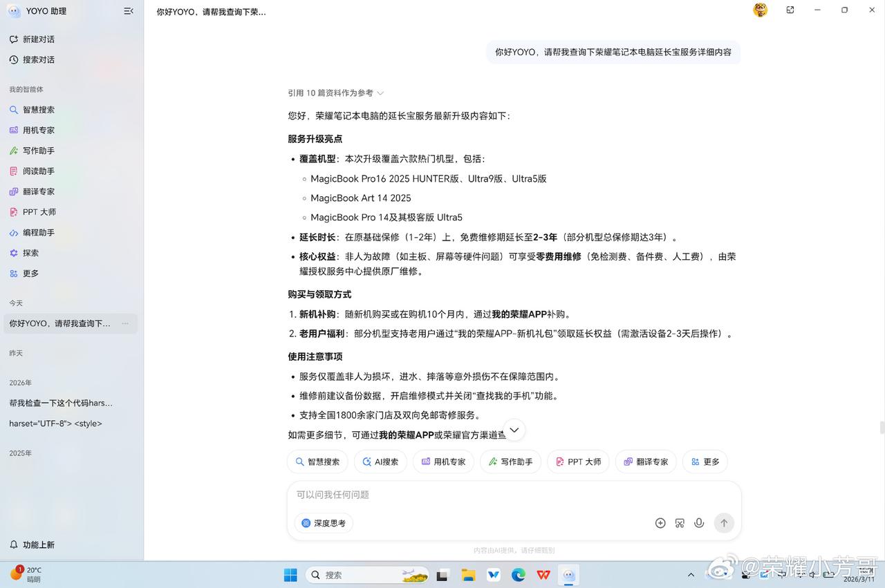Screen dimensions: 885x588
Task: Open Task View on the taskbar
Action: 442,575
